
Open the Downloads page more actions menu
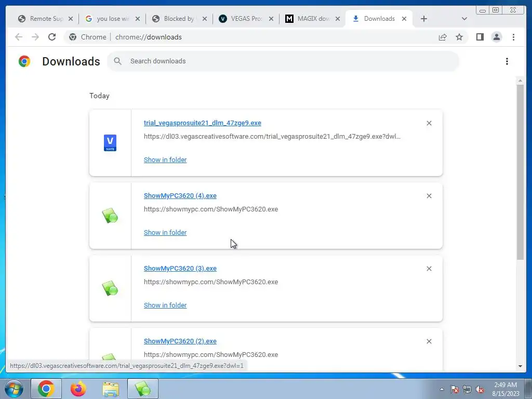(x=507, y=61)
